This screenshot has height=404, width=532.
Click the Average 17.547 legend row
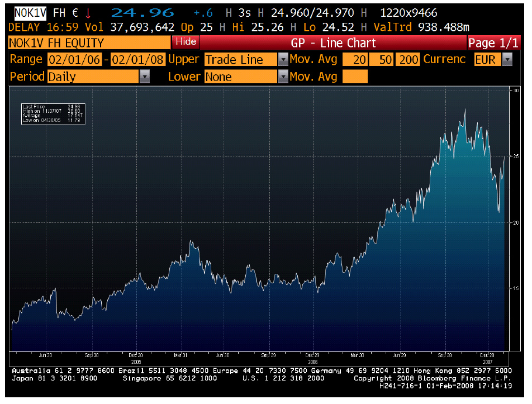(53, 115)
